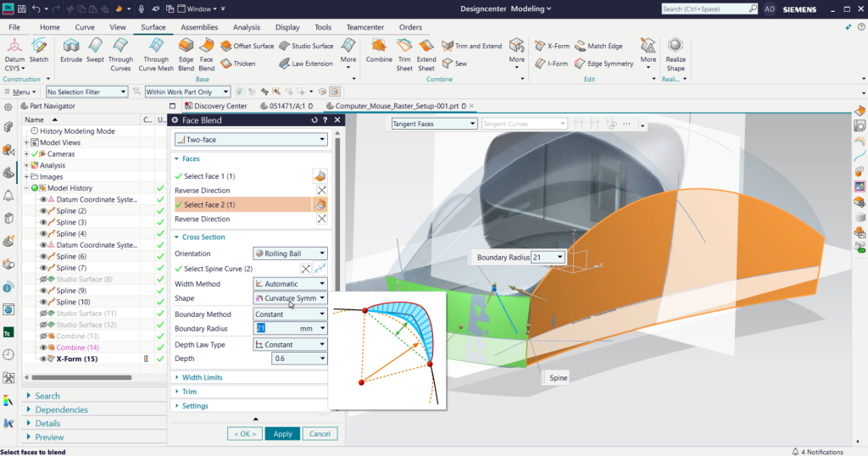Image resolution: width=868 pixels, height=456 pixels.
Task: Show Combine (13) feature
Action: 43,336
